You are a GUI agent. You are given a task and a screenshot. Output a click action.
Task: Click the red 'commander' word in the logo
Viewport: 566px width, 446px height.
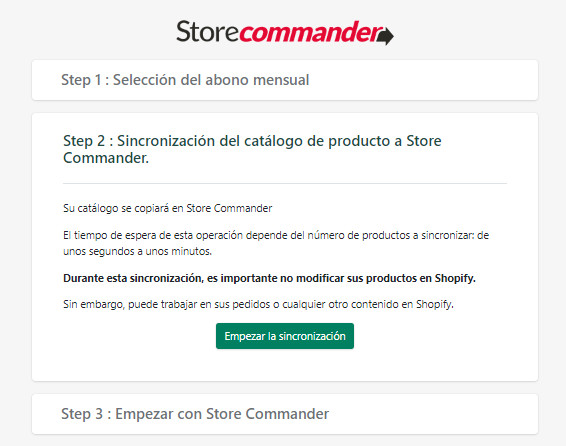pyautogui.click(x=310, y=32)
